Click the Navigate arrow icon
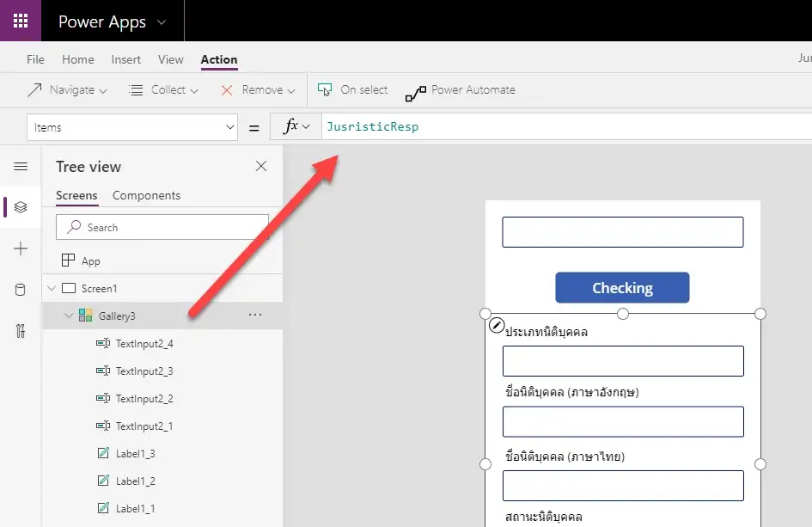The width and height of the screenshot is (812, 527). coord(34,90)
